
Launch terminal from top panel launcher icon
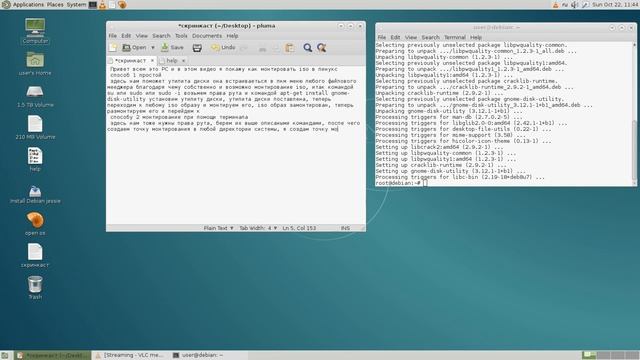[93, 5]
